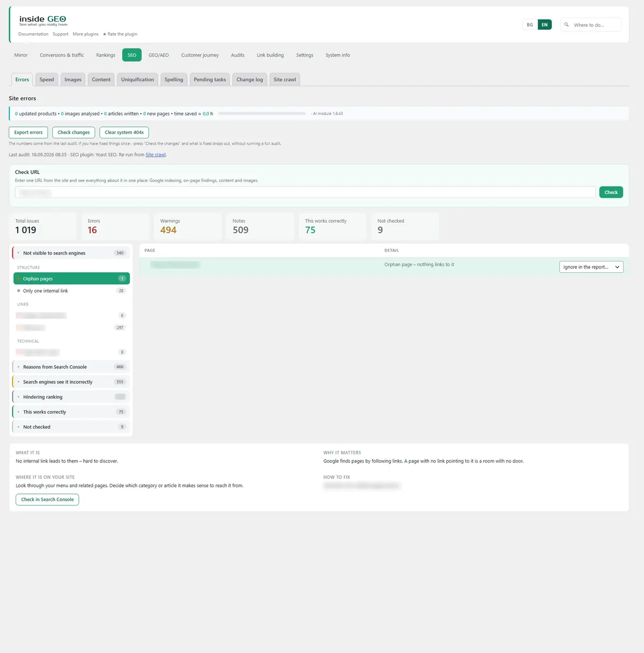This screenshot has width=644, height=653.
Task: Switch language to EN
Action: point(544,25)
